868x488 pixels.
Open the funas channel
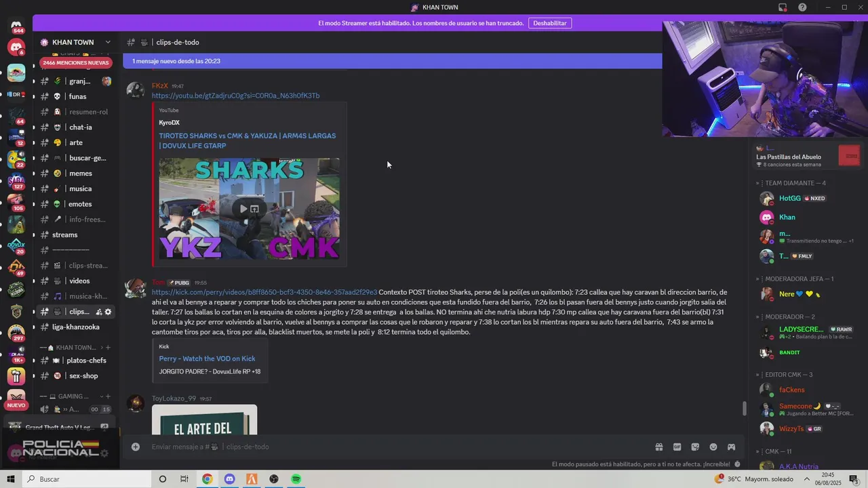point(77,96)
